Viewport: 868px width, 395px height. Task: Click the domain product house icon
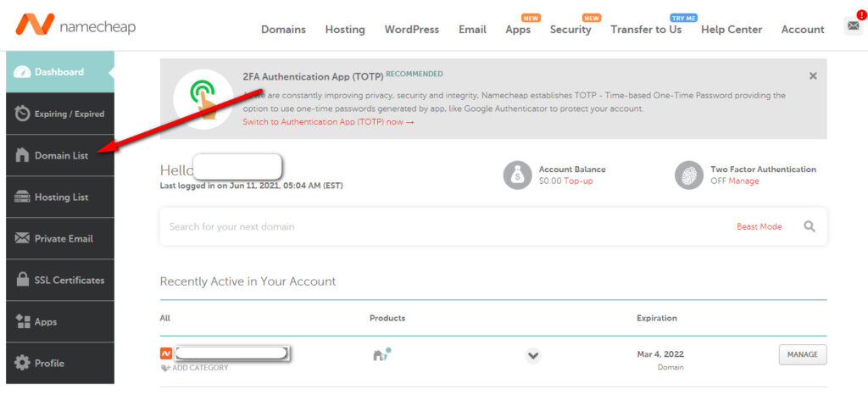click(x=381, y=354)
